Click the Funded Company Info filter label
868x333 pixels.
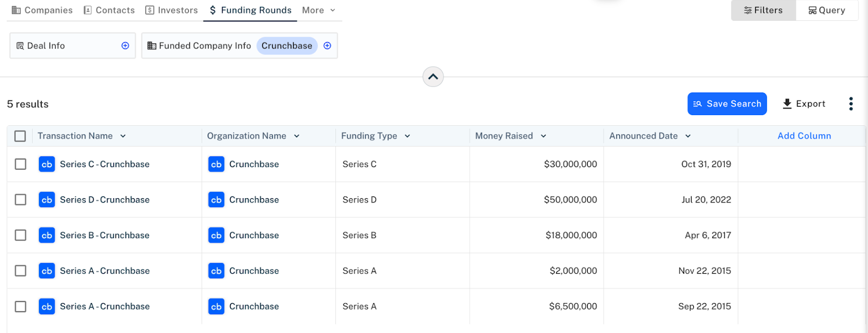205,46
